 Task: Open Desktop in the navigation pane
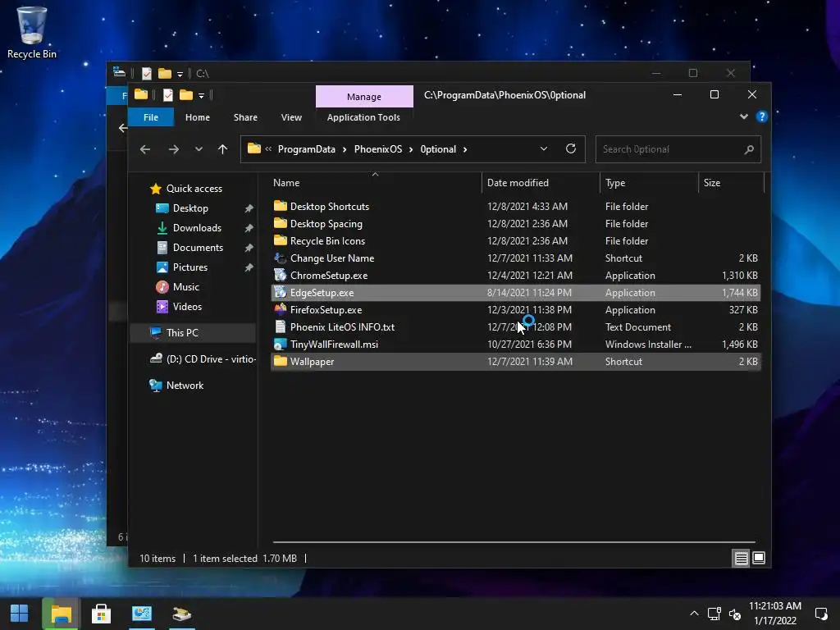(x=190, y=208)
